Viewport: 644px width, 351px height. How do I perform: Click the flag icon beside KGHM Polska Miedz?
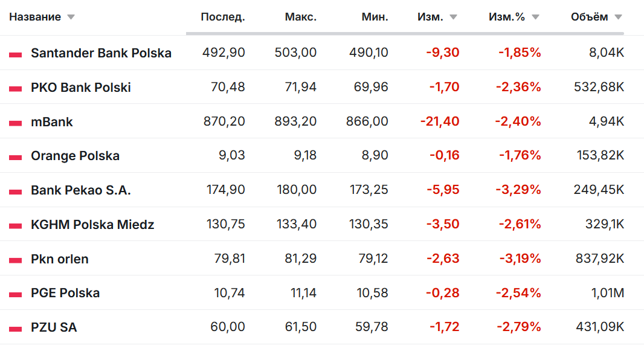pyautogui.click(x=15, y=225)
